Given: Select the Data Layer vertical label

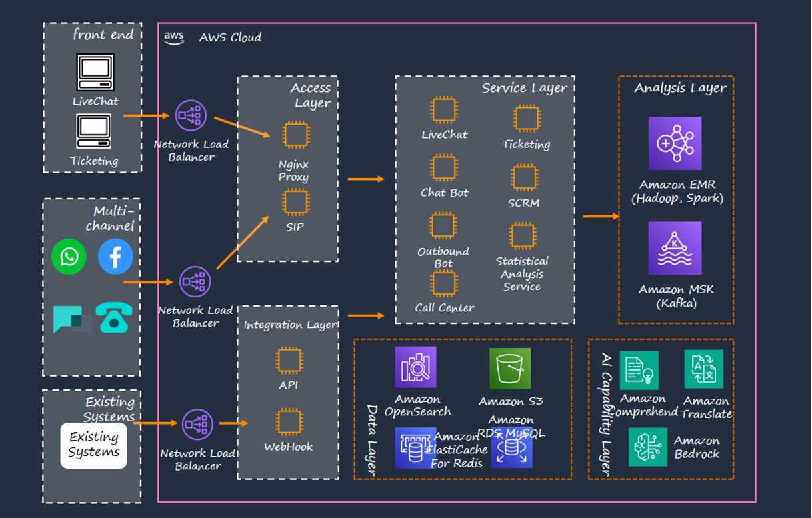Looking at the screenshot, I should [372, 439].
